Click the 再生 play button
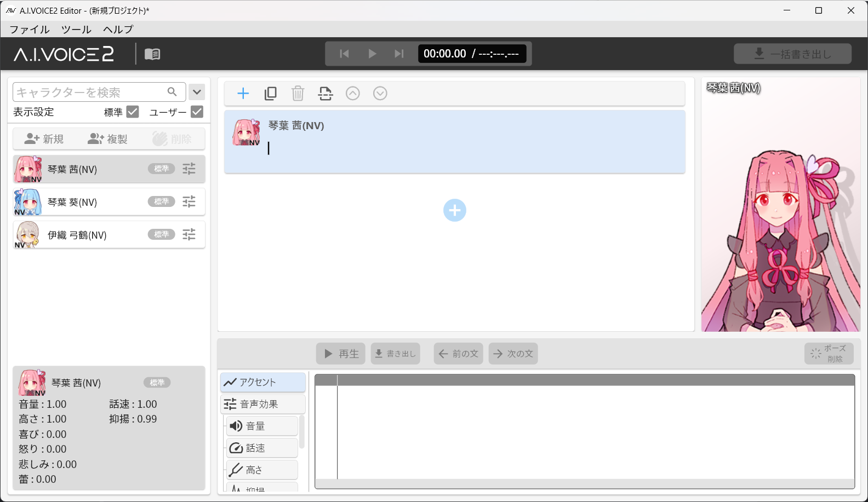The height and width of the screenshot is (502, 868). [341, 354]
